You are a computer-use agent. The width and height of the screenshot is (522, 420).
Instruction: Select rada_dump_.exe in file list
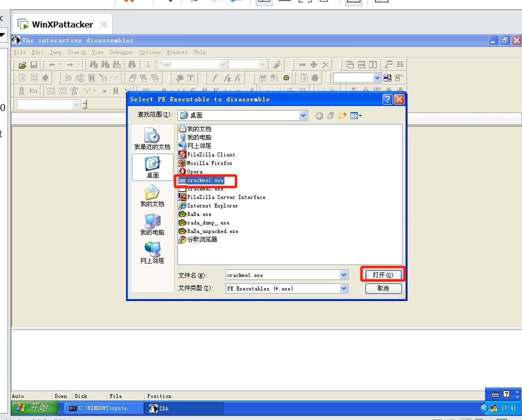[x=204, y=222]
